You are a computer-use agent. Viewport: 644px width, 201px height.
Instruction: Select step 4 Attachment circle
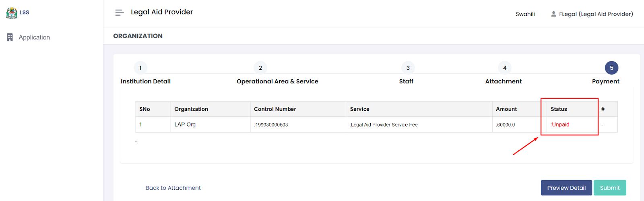click(x=505, y=68)
